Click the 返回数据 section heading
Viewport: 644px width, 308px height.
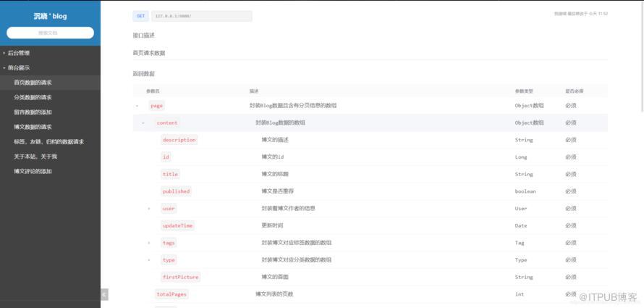tap(144, 74)
